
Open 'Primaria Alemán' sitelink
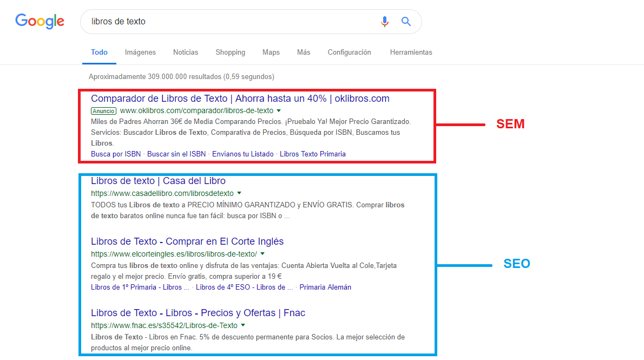pos(325,287)
